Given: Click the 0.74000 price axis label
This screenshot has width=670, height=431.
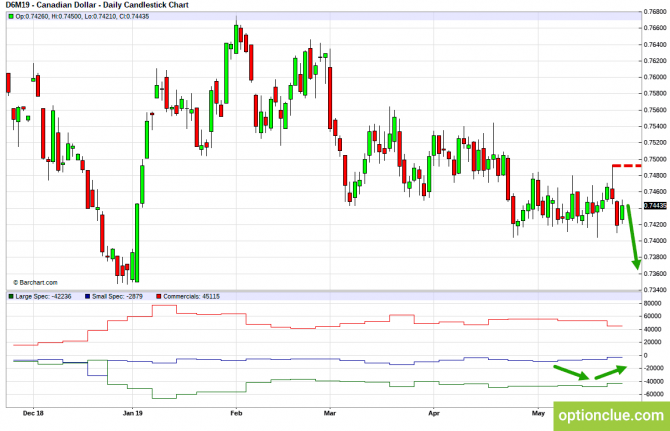Looking at the screenshot, I should tap(655, 241).
